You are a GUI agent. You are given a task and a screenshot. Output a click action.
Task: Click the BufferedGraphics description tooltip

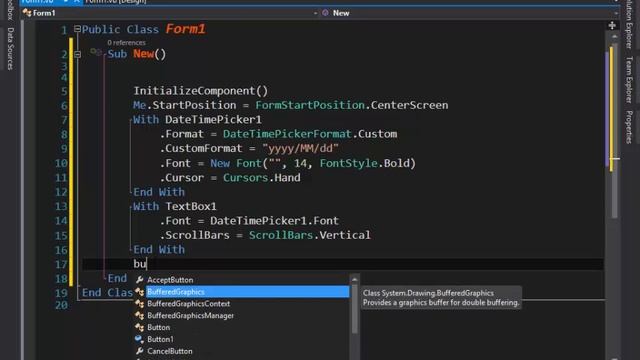tap(441, 298)
